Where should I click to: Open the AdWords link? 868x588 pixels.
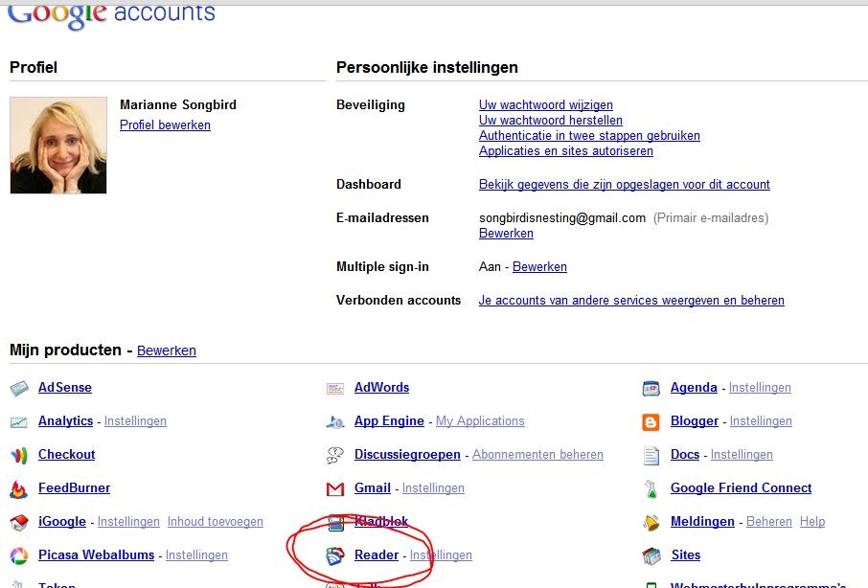tap(382, 387)
